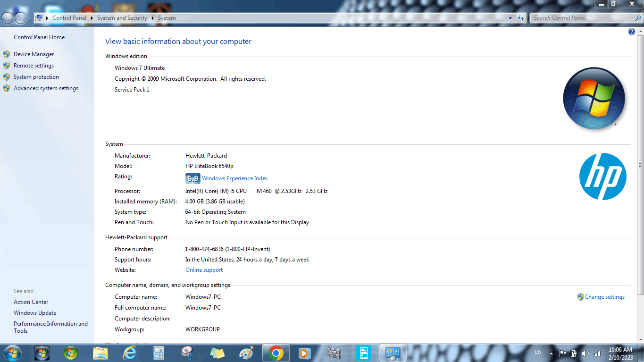Open Sticky Notes taskbar icon
The height and width of the screenshot is (362, 644).
click(x=217, y=353)
